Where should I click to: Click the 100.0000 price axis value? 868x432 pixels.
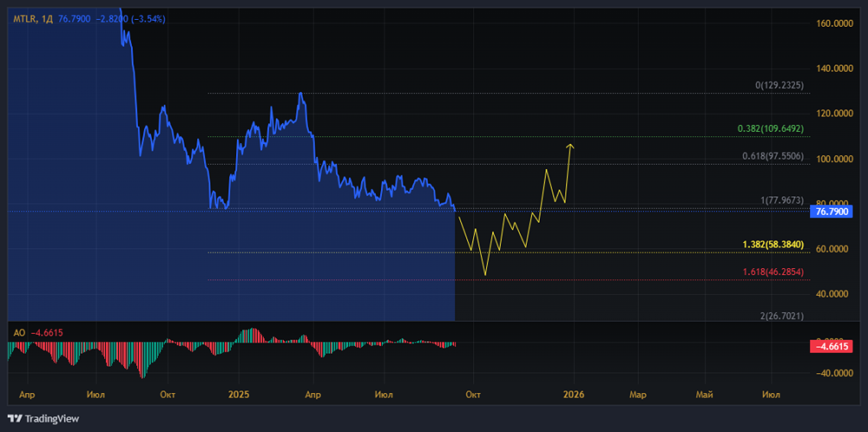tap(833, 159)
